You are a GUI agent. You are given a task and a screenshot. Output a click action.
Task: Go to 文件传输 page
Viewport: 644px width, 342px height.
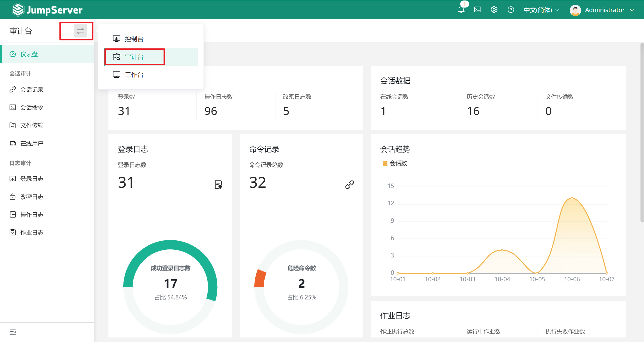47,125
